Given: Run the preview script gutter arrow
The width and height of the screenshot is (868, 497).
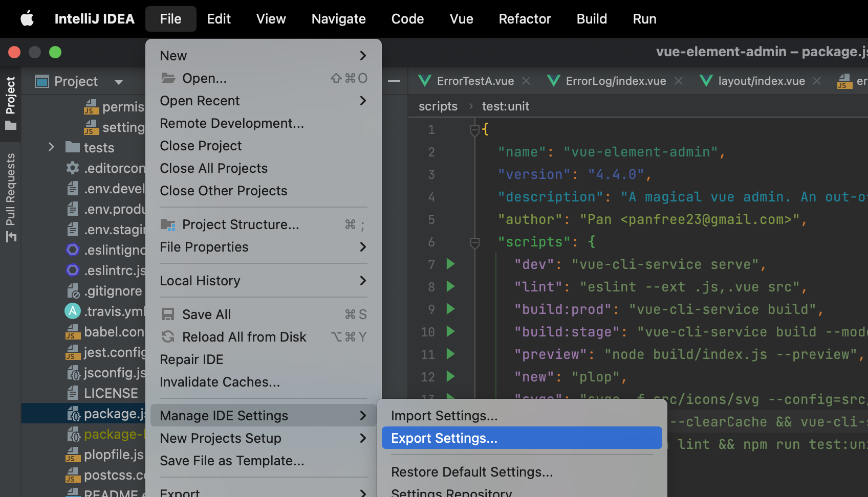Looking at the screenshot, I should pos(450,354).
